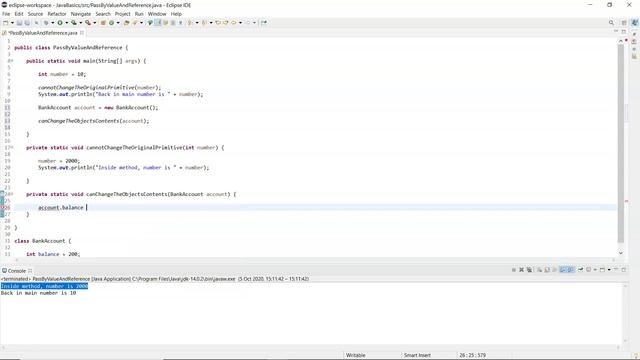Toggle Mark Occurrences in toolbar
This screenshot has height=360, width=640.
158,23
